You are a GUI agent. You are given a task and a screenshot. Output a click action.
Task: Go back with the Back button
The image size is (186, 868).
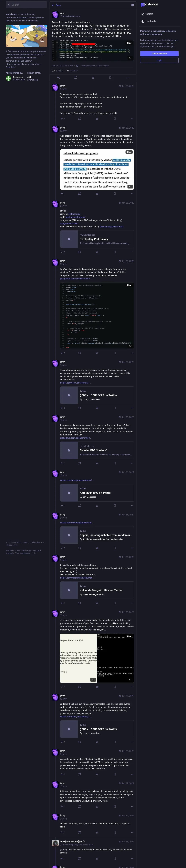[x=56, y=5]
